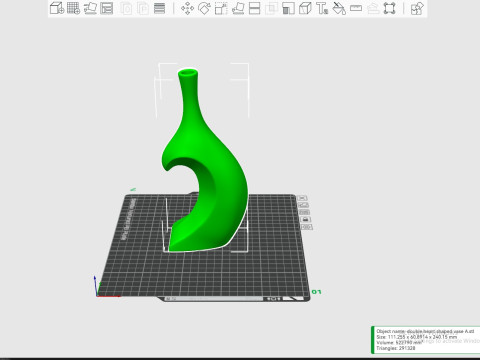The image size is (480, 360).
Task: Select the Scale tool
Action: pos(221,8)
